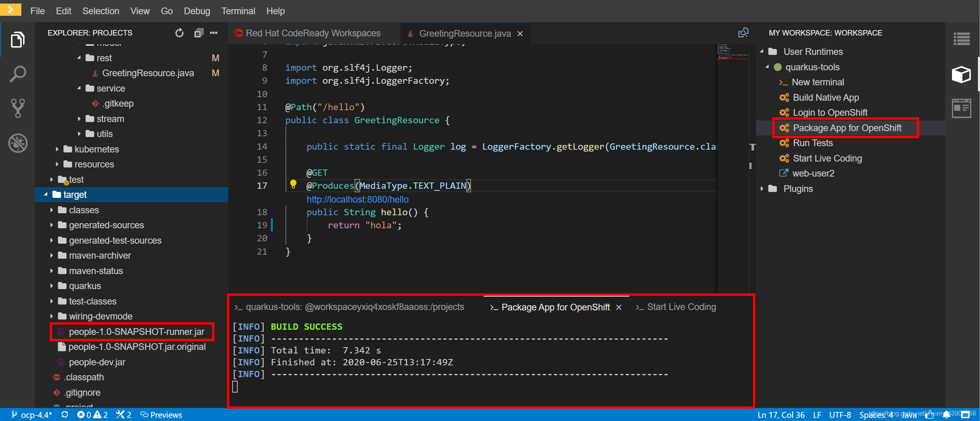Open the outline list icon on right bar
This screenshot has height=421, width=980.
(x=961, y=39)
